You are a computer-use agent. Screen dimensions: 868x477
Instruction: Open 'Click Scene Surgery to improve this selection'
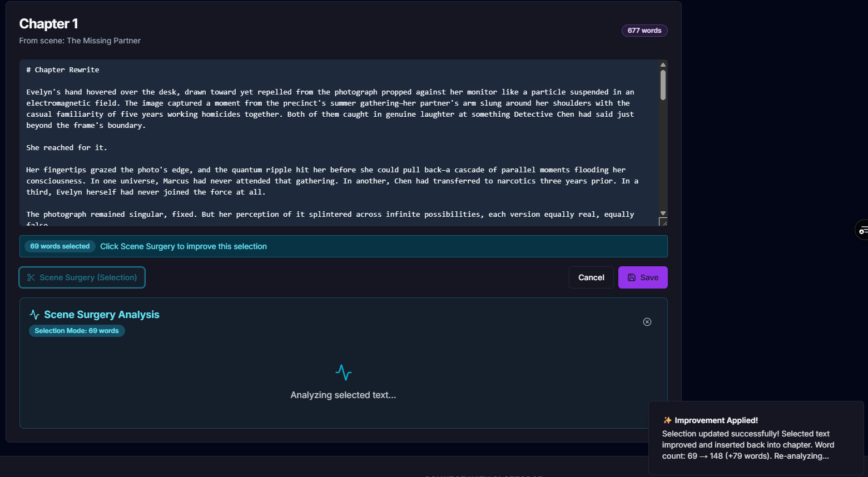tap(183, 246)
